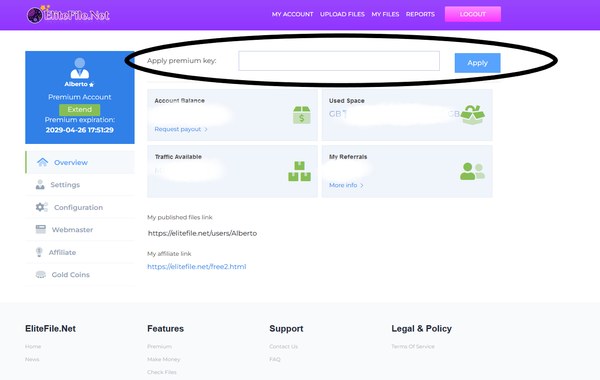
Task: Open REPORTS in top navigation
Action: (x=420, y=14)
